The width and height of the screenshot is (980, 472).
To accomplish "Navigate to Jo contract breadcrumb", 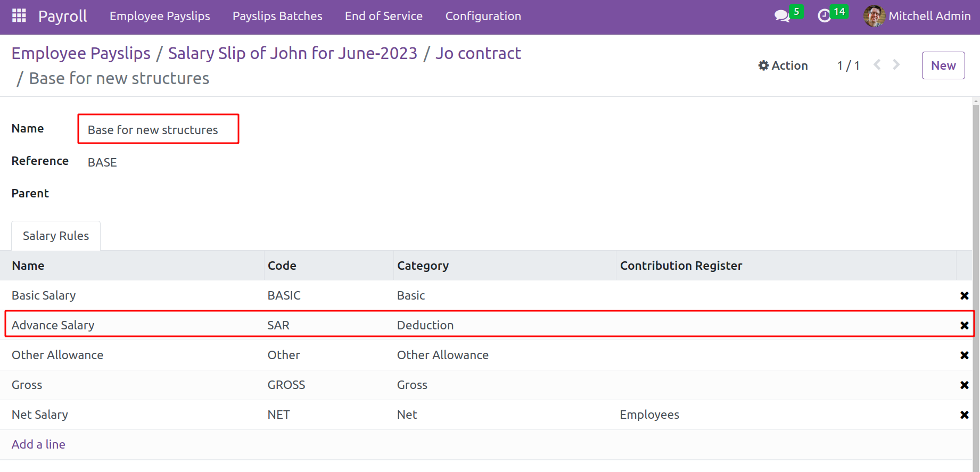I will pos(478,53).
